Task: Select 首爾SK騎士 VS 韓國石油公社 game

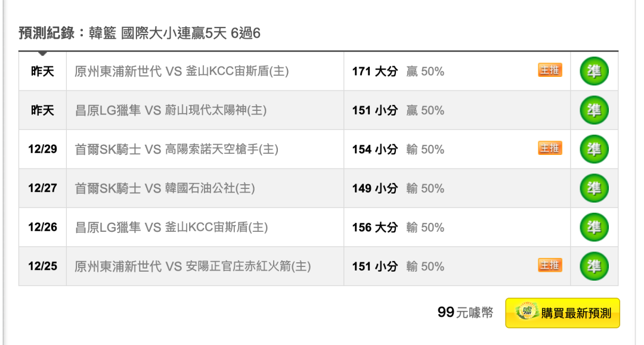Action: (165, 188)
